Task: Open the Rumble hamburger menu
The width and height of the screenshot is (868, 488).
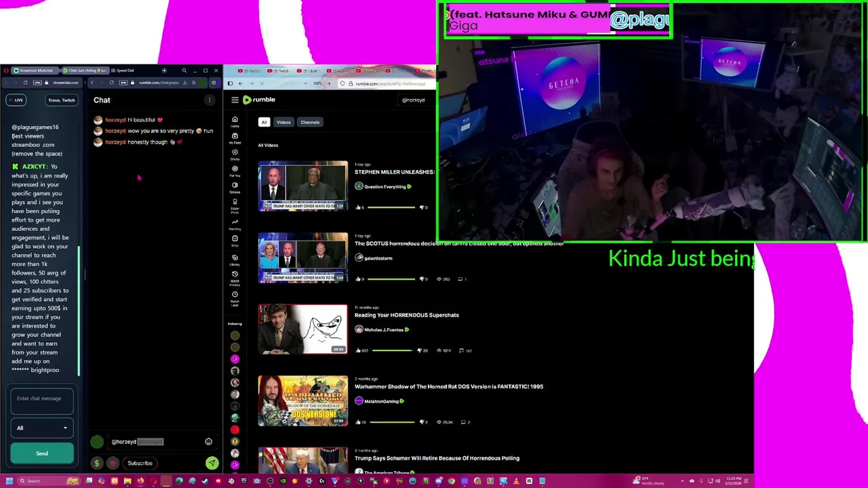Action: 235,100
